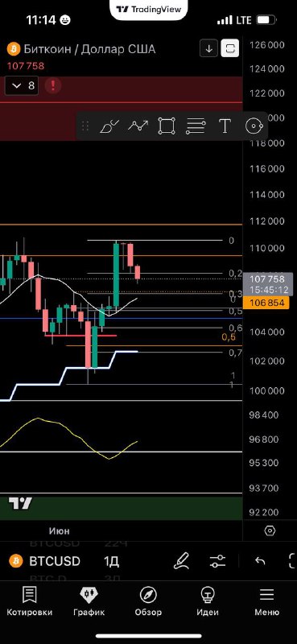Change the 1Д timeframe interval

pyautogui.click(x=111, y=561)
